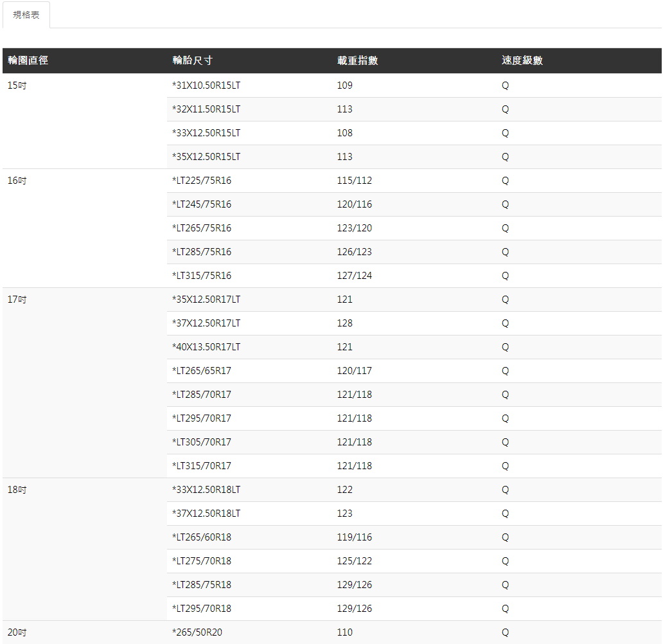Select load index value 127/124

click(x=354, y=276)
